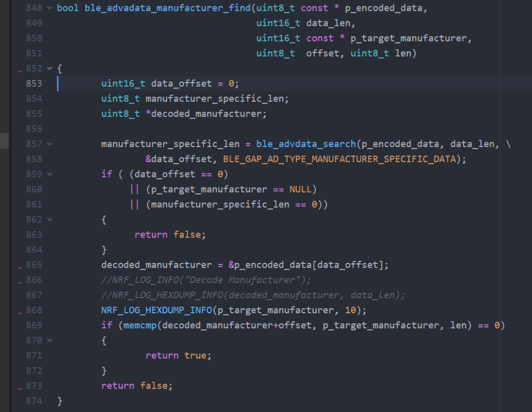The height and width of the screenshot is (412, 532).
Task: Collapse the if condition at line 859
Action: coord(50,174)
